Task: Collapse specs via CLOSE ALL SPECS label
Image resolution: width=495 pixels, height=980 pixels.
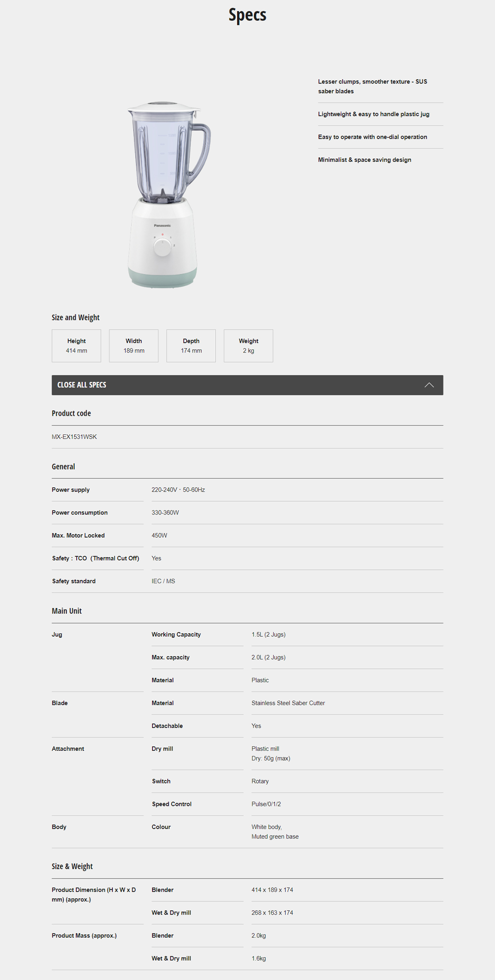Action: pyautogui.click(x=82, y=385)
